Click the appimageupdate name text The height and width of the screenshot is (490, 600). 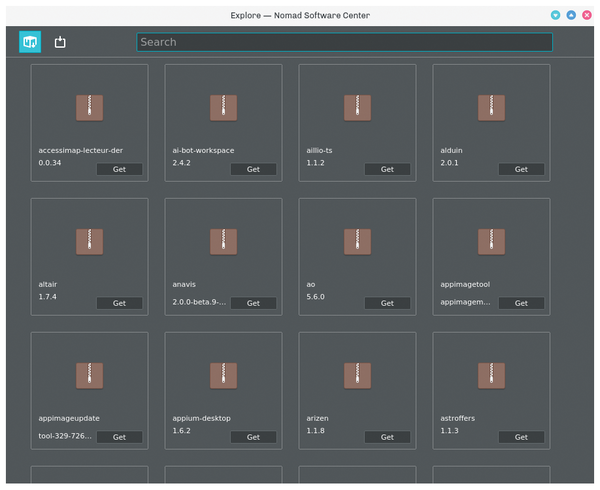69,418
